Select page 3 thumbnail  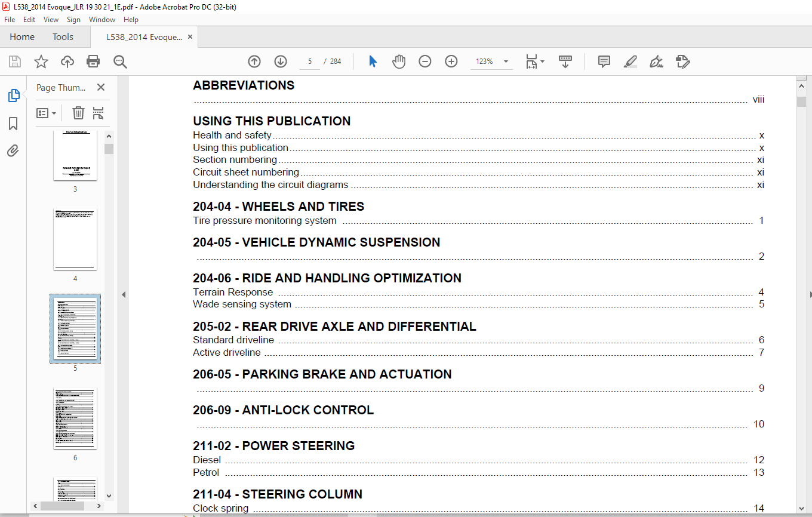click(x=75, y=155)
